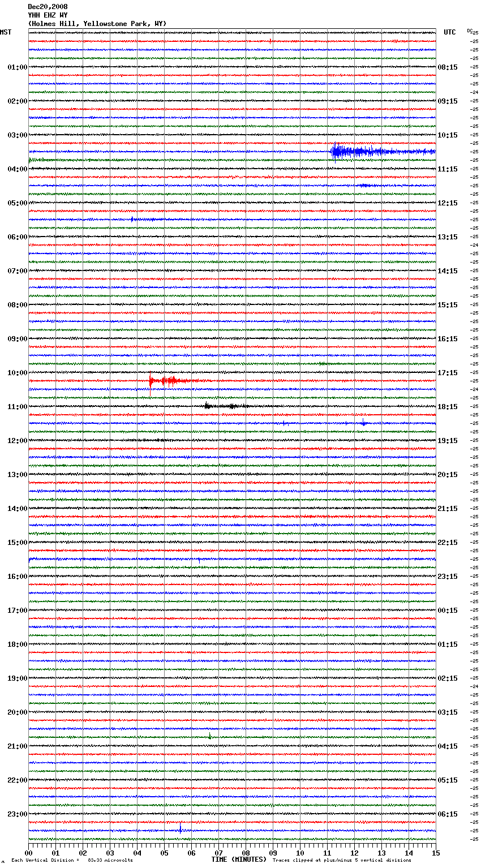The image size is (481, 868).
Task: Click the 10:15 UTC time label
Action: click(x=448, y=135)
